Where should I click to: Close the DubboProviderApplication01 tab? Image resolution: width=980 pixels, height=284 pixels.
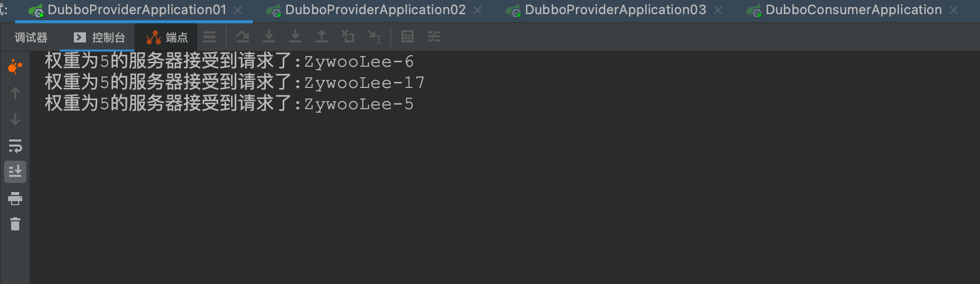tap(238, 10)
